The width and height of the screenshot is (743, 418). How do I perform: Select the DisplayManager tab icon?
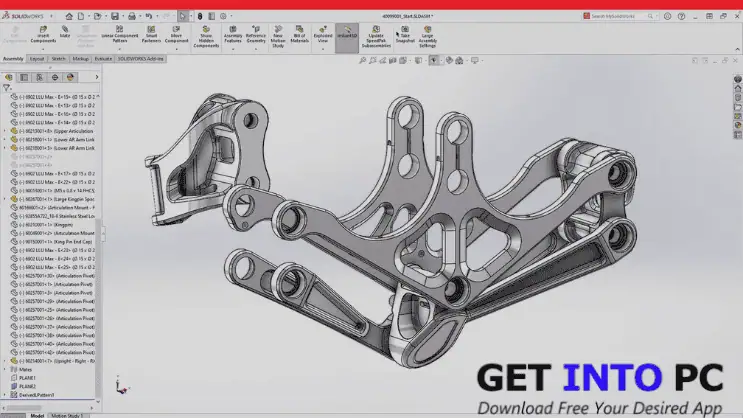click(70, 77)
